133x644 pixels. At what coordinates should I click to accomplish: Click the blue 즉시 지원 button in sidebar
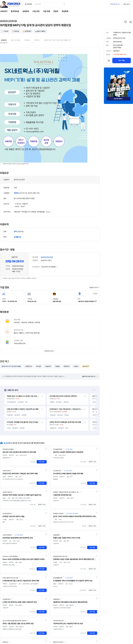pyautogui.click(x=122, y=61)
